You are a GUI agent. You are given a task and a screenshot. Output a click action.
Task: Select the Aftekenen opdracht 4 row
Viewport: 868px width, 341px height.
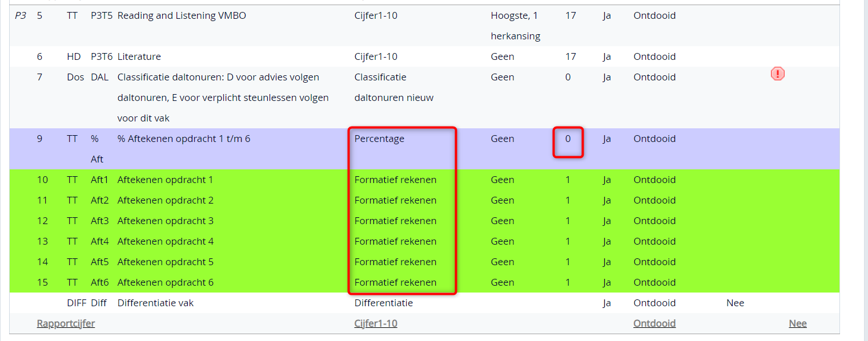coord(424,241)
